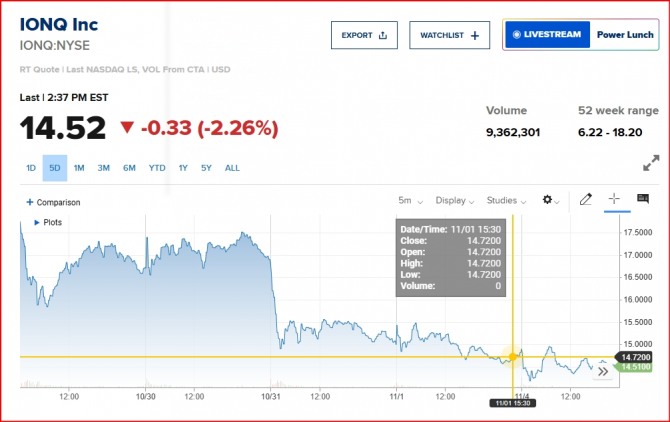The height and width of the screenshot is (422, 670).
Task: Click the Power Lunch show link
Action: click(x=625, y=35)
